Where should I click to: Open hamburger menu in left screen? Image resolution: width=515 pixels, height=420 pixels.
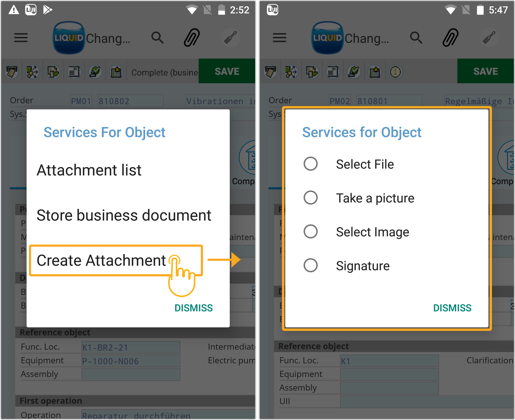pyautogui.click(x=21, y=37)
